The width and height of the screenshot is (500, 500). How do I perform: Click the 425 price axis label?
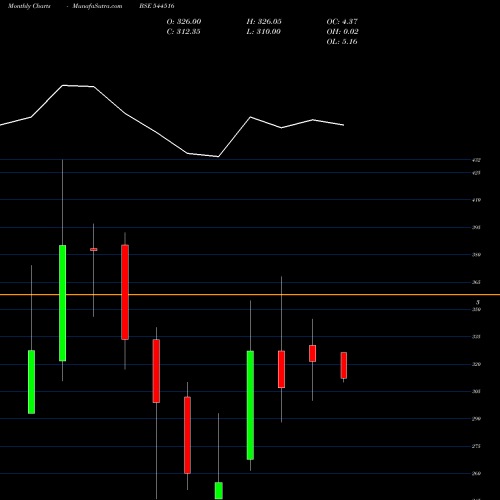(476, 173)
